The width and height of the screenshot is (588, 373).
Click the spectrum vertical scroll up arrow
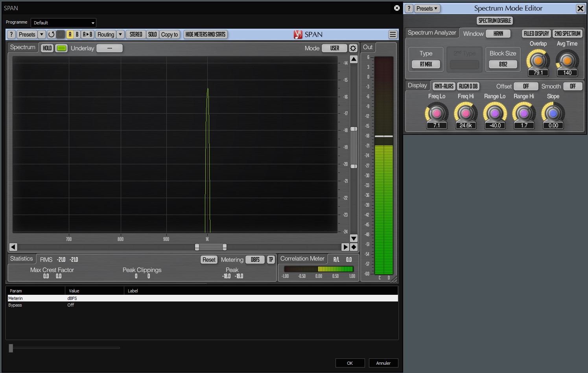354,59
